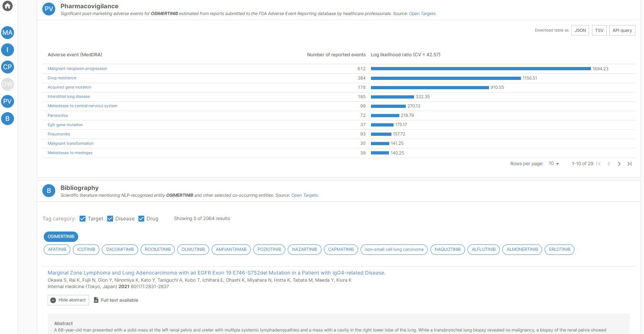
Task: Toggle the Disease tag category checkbox
Action: (110, 219)
